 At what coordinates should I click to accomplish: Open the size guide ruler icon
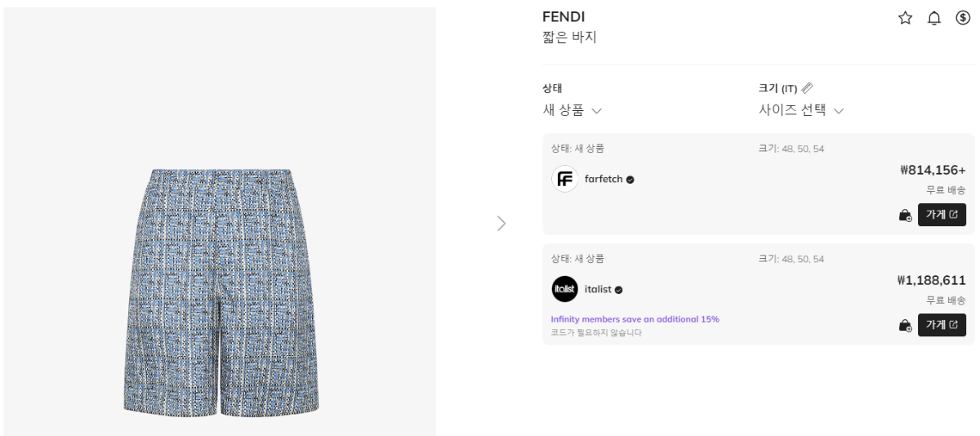(x=807, y=88)
